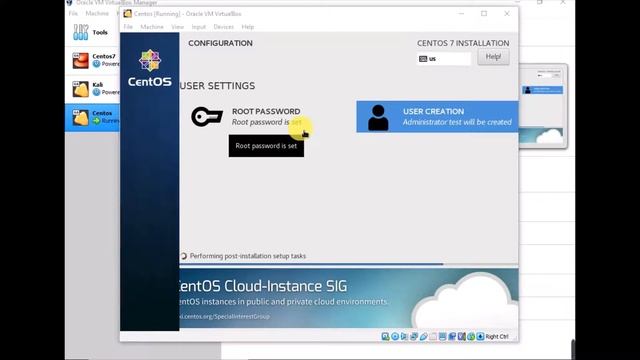
Task: Click the audio status bar icon
Action: 404,336
